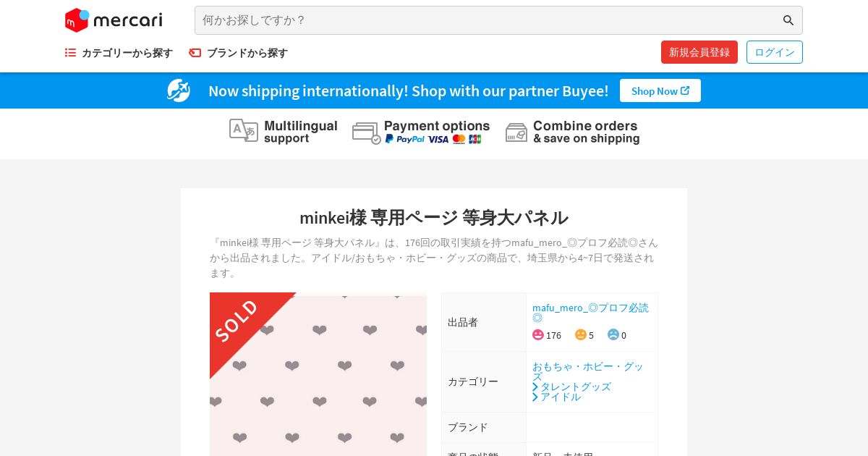The image size is (868, 456).
Task: Click the Payment options card icon
Action: click(367, 133)
